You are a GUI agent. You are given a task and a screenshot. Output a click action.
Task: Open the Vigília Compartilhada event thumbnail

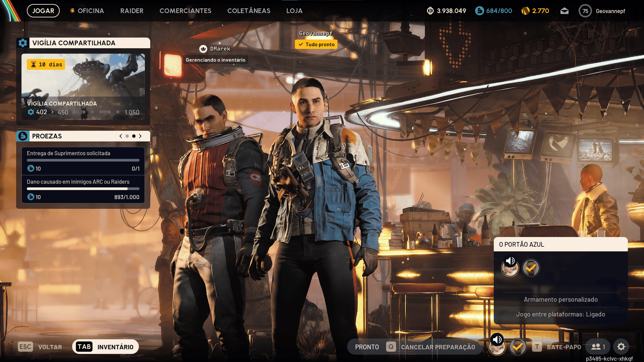tap(83, 87)
